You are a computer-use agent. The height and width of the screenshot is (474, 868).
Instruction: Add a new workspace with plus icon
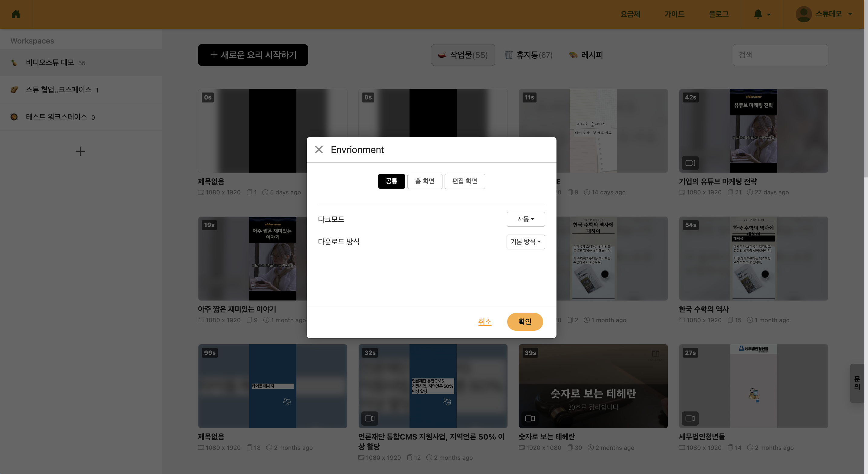[80, 151]
